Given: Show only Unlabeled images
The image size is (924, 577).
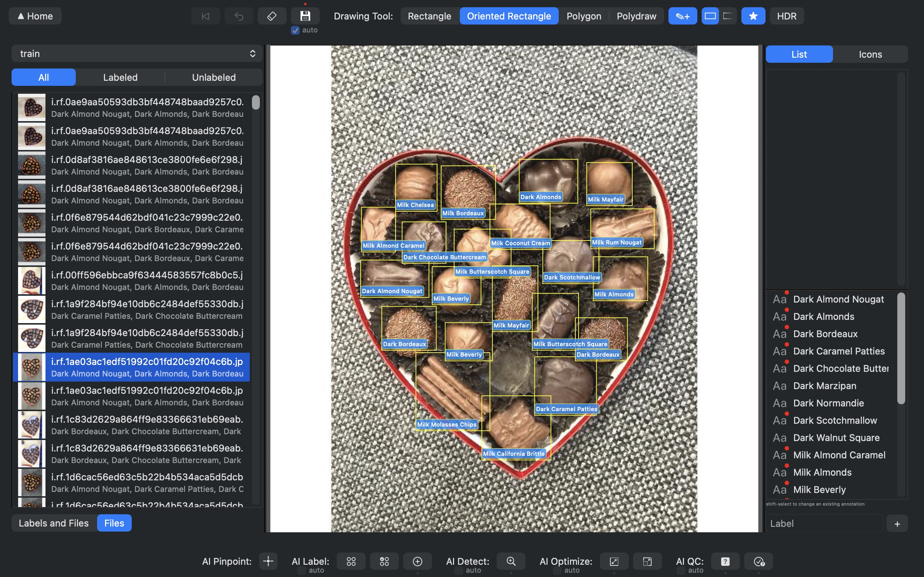Looking at the screenshot, I should pyautogui.click(x=214, y=77).
